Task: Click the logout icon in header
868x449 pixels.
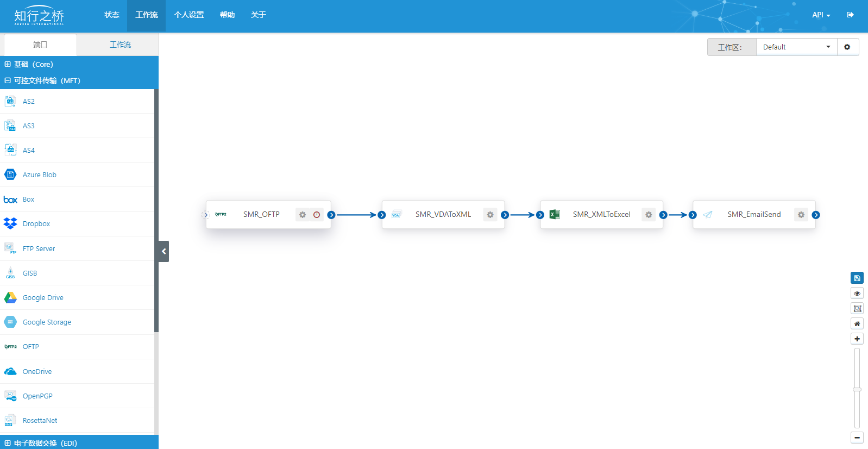Action: [x=850, y=15]
